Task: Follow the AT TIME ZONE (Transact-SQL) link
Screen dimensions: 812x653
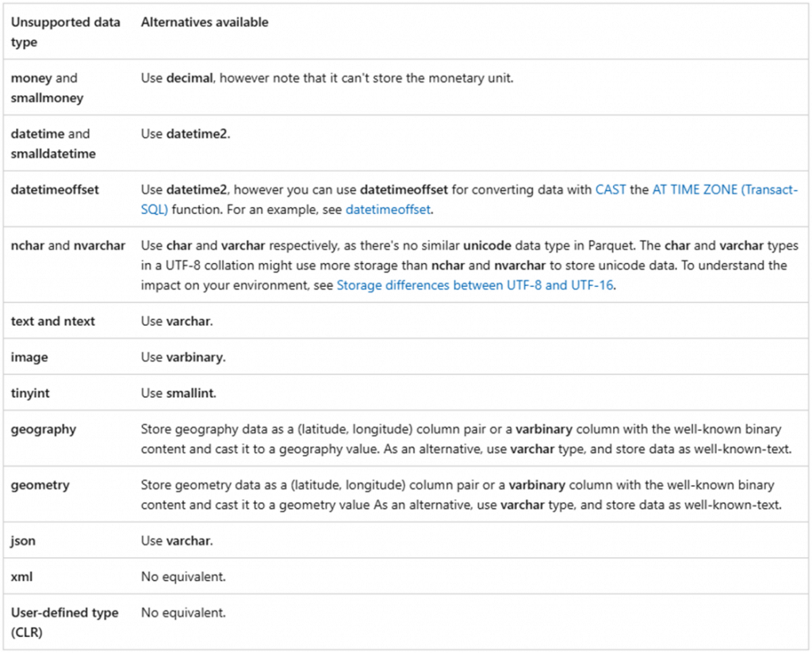Action: 725,190
